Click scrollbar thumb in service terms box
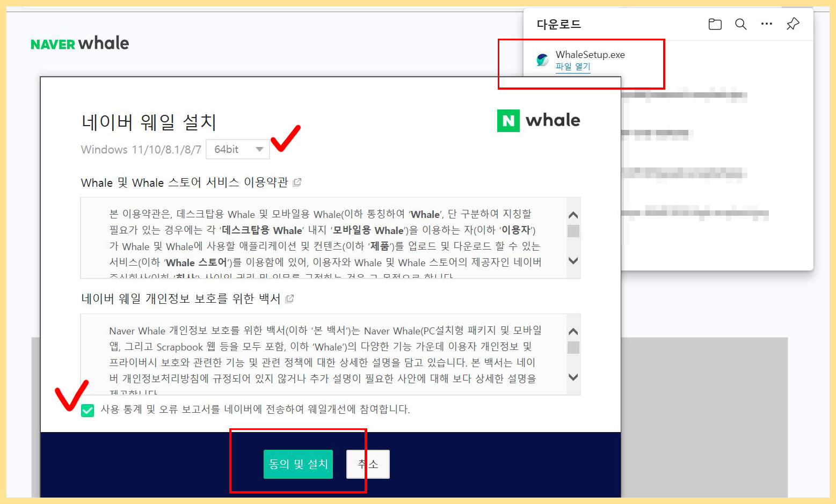The height and width of the screenshot is (504, 836). 573,231
